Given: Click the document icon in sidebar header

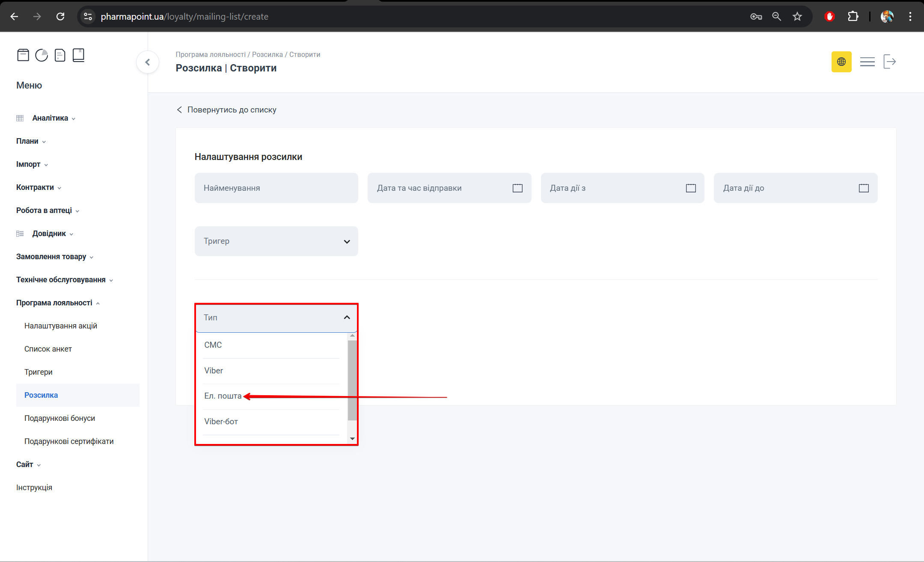Looking at the screenshot, I should pyautogui.click(x=60, y=55).
